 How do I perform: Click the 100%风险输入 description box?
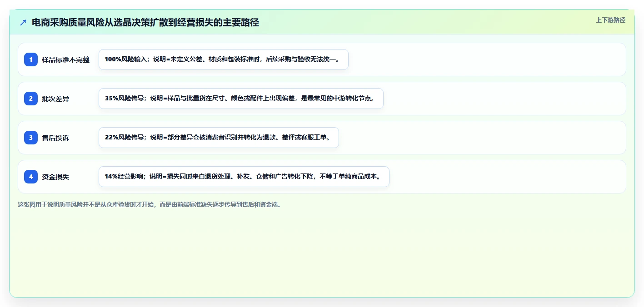[x=224, y=59]
